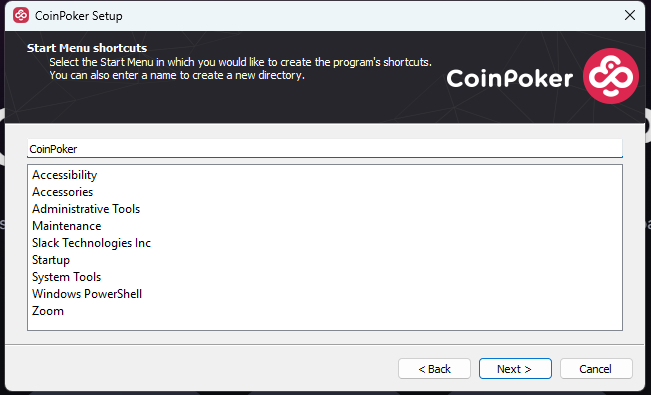This screenshot has width=651, height=395.
Task: Click the Start Menu folder name field
Action: point(325,149)
